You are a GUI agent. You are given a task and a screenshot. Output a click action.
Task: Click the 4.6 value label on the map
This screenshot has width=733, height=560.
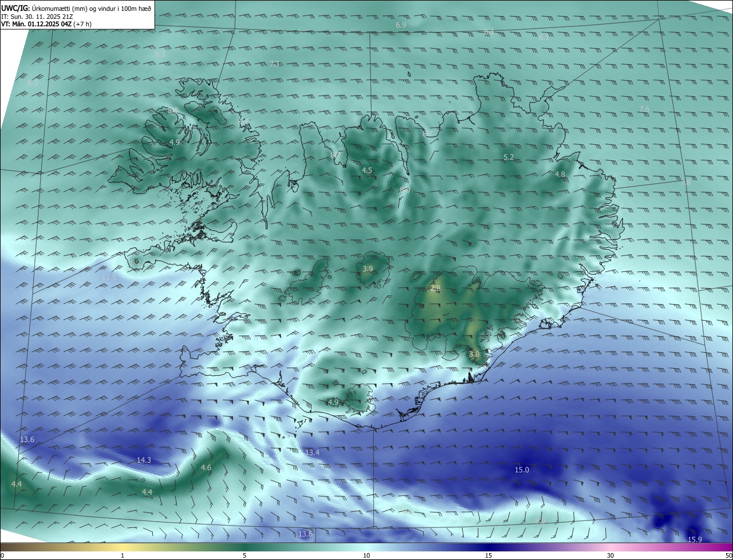[206, 468]
